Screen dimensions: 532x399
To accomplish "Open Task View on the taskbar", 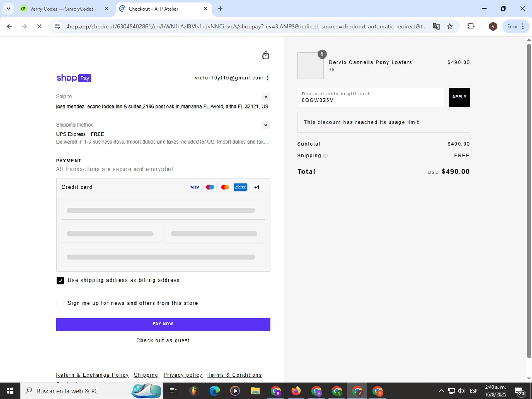I will (x=173, y=391).
